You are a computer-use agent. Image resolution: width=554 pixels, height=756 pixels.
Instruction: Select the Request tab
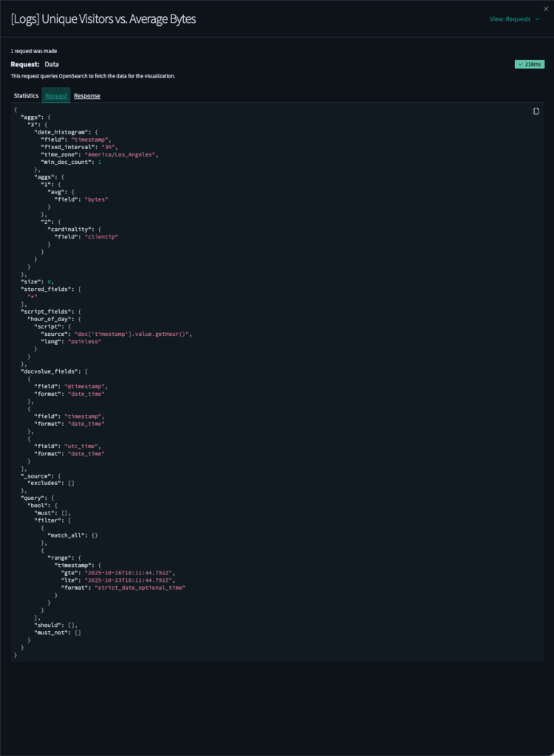click(56, 95)
